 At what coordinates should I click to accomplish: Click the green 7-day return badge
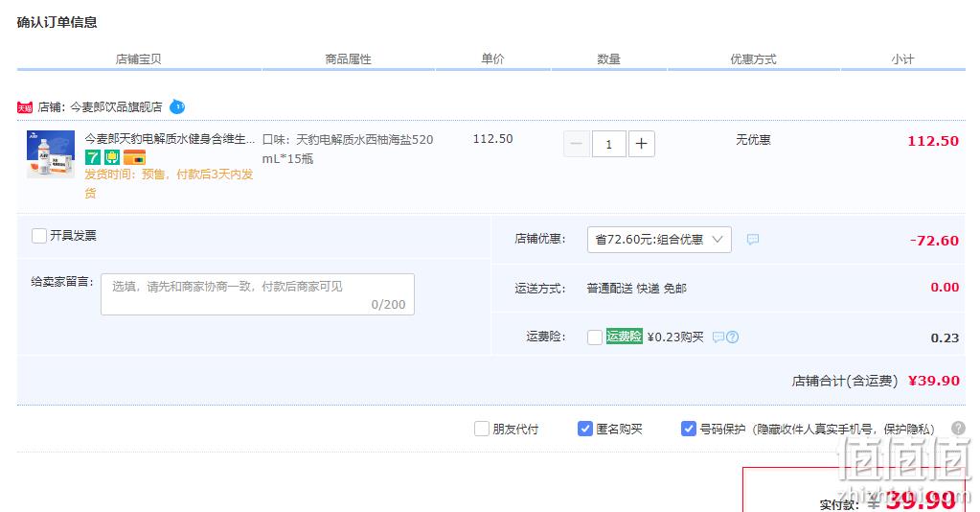93,157
